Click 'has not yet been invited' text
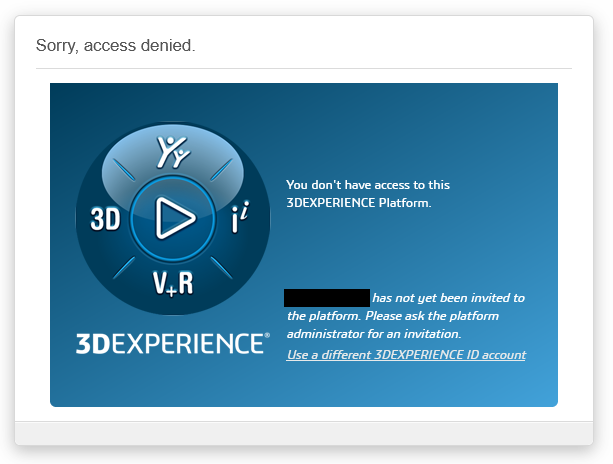 pos(448,298)
